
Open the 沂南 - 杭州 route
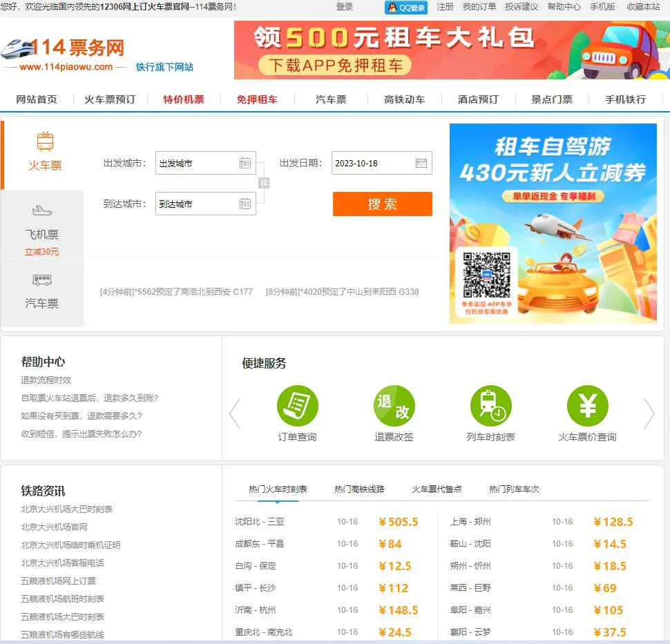(x=255, y=610)
